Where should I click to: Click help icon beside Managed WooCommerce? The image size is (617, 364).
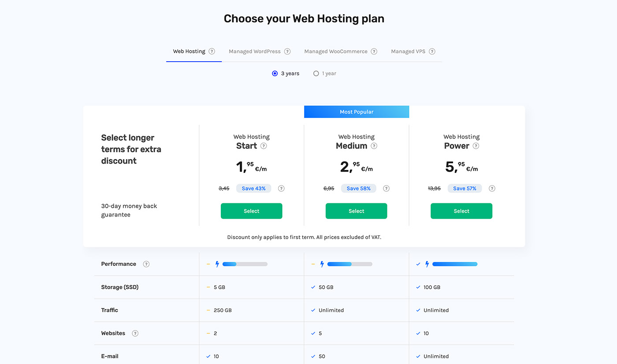374,51
